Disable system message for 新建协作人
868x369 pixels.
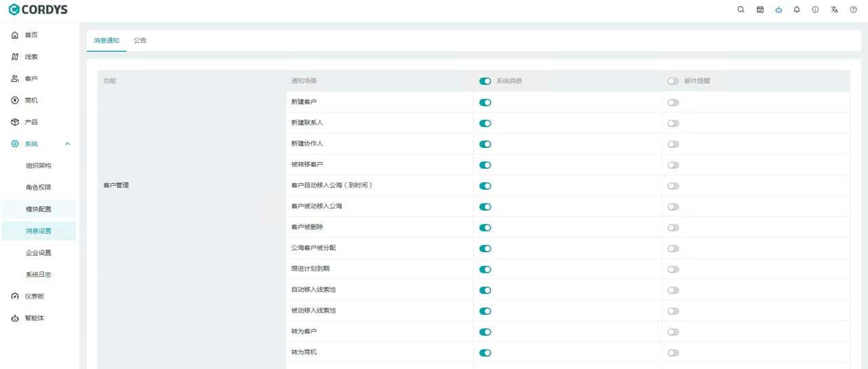click(485, 144)
